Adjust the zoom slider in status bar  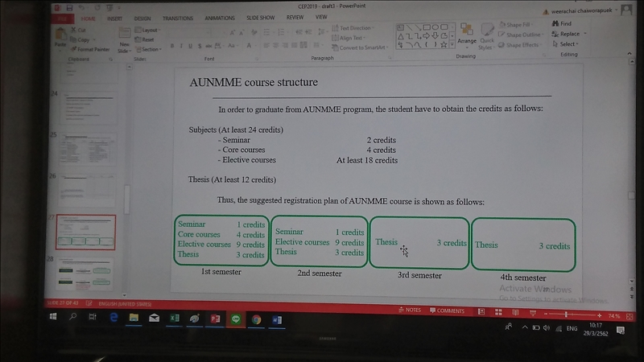(575, 313)
